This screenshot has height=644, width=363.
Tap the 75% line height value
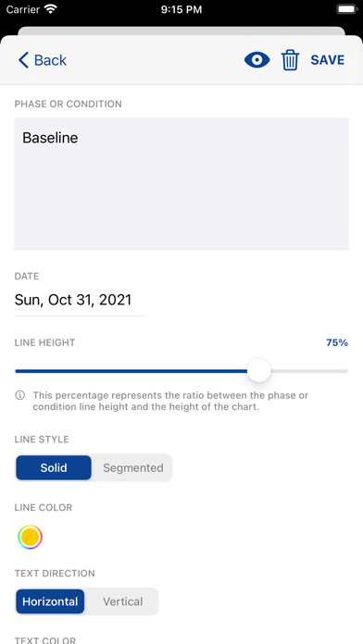click(x=337, y=343)
